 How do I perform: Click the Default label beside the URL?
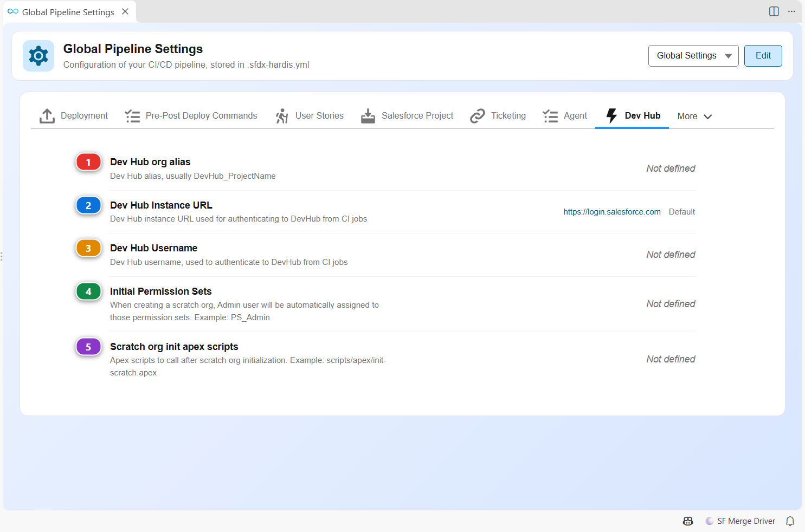(682, 212)
